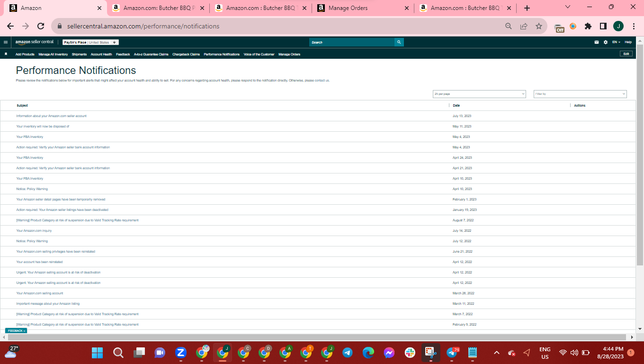Open 'Your Amazon.com inquiry' notification

pos(34,231)
